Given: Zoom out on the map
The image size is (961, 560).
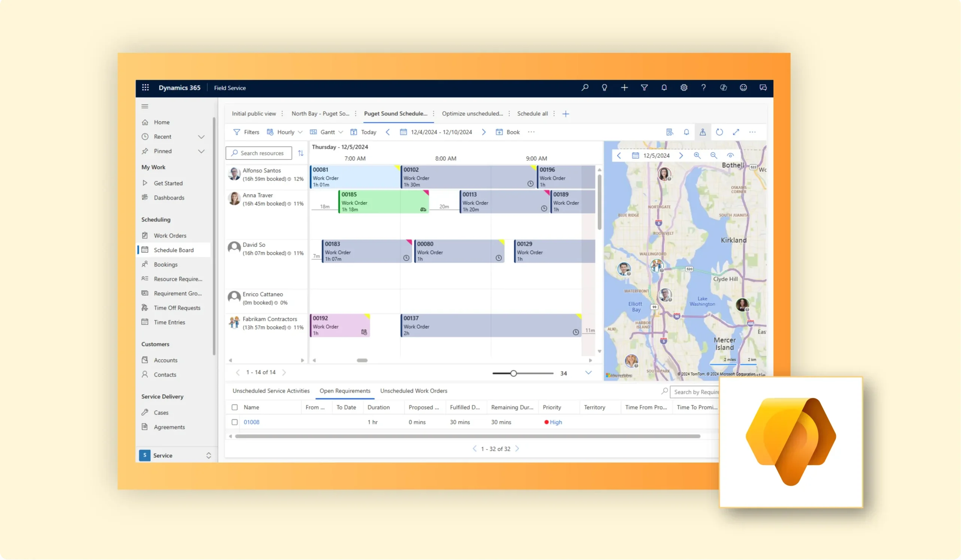Looking at the screenshot, I should (x=714, y=155).
